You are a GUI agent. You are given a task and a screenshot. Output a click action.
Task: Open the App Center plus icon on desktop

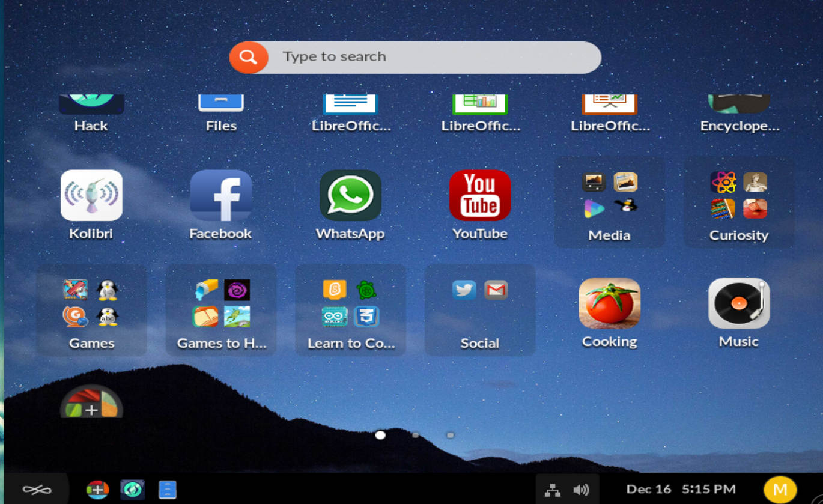click(x=91, y=401)
